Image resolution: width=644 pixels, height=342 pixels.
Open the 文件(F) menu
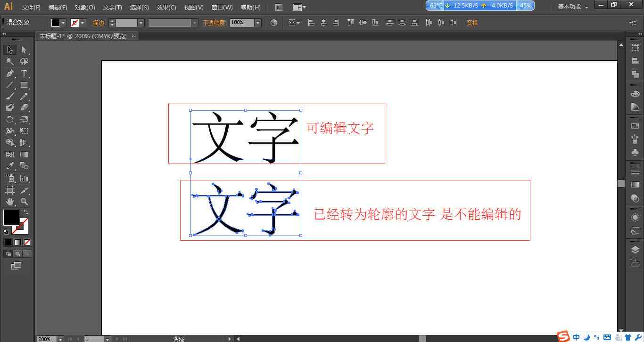31,7
